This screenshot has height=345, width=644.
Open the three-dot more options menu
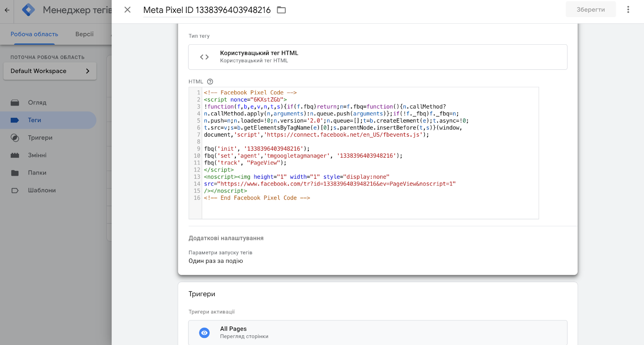coord(628,9)
